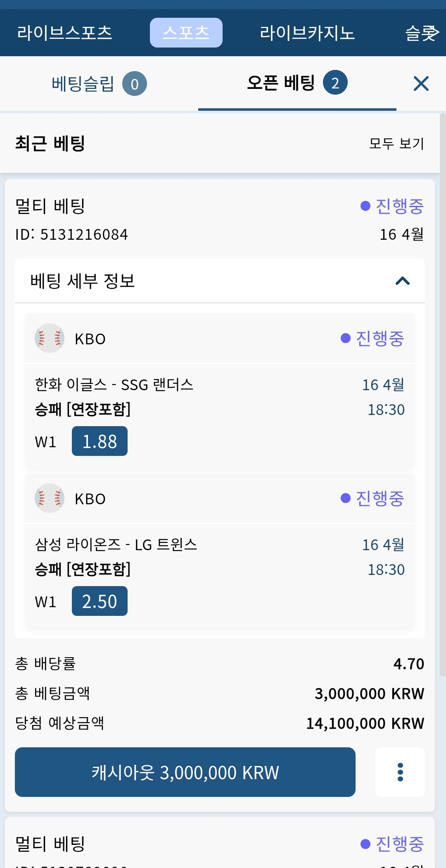
Task: Tap the open bets count badge showing 2
Action: point(335,83)
